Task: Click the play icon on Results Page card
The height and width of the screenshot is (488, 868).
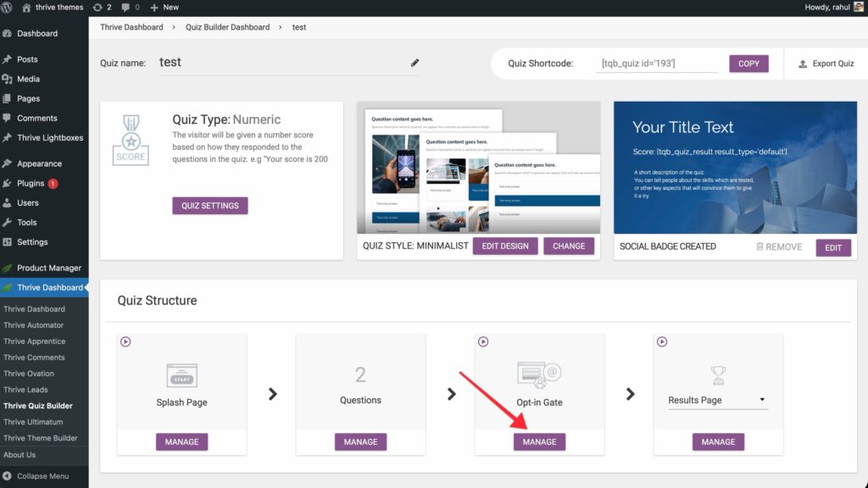Action: click(x=662, y=342)
